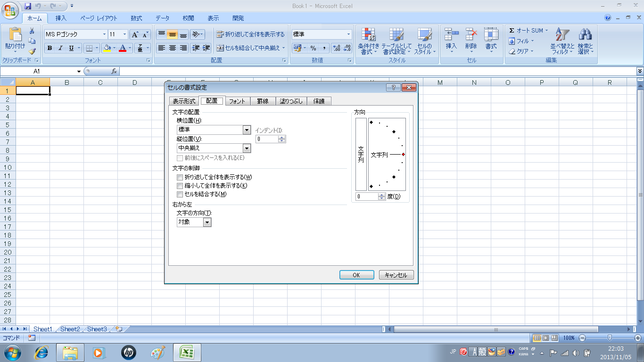Click the Bold formatting icon

tap(50, 48)
